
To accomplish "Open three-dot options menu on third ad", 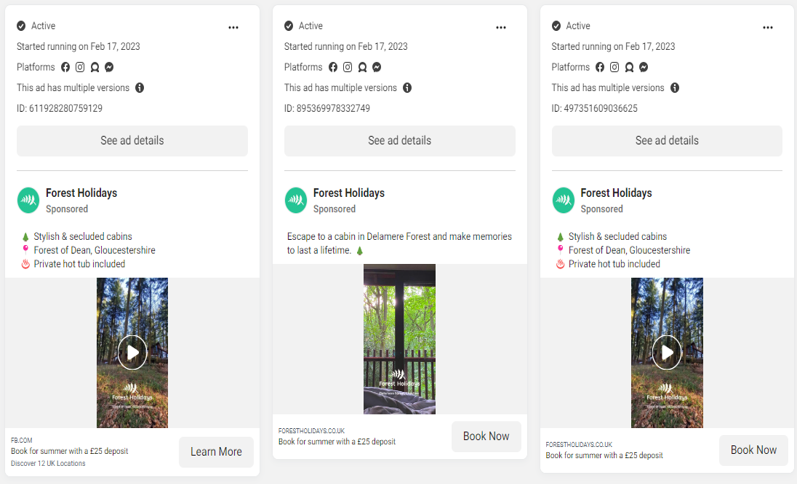I will 768,28.
